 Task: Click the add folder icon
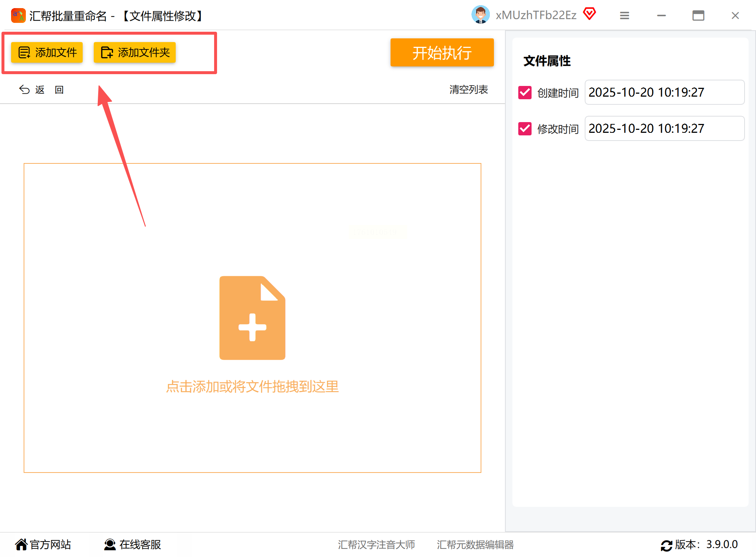[x=107, y=52]
